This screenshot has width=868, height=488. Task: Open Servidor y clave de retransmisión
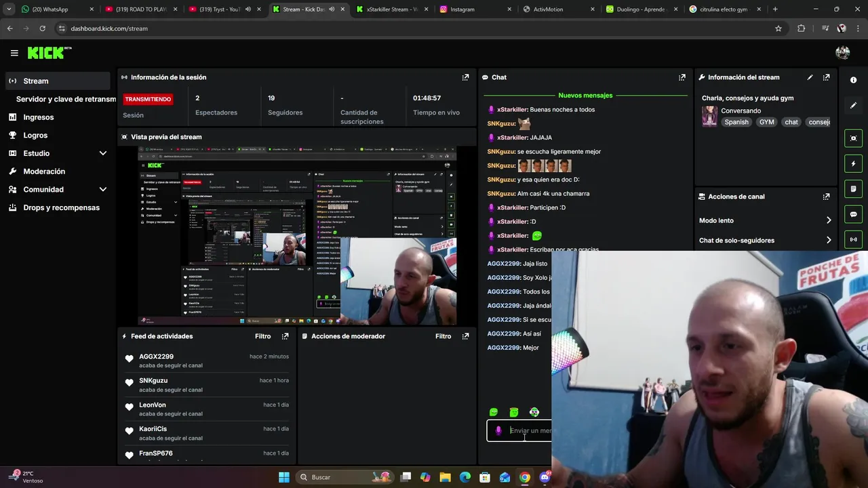tap(66, 99)
